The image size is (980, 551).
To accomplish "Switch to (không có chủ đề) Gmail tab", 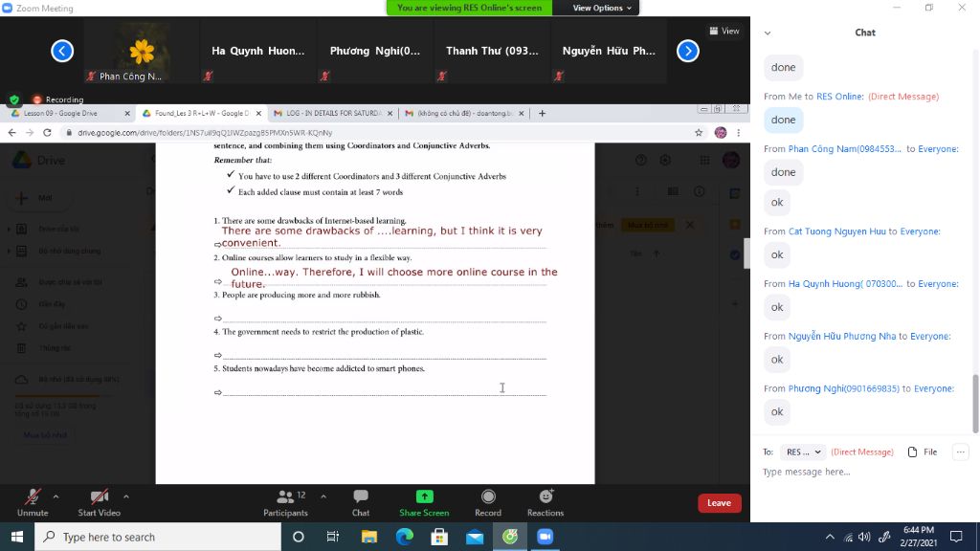I will coord(462,113).
